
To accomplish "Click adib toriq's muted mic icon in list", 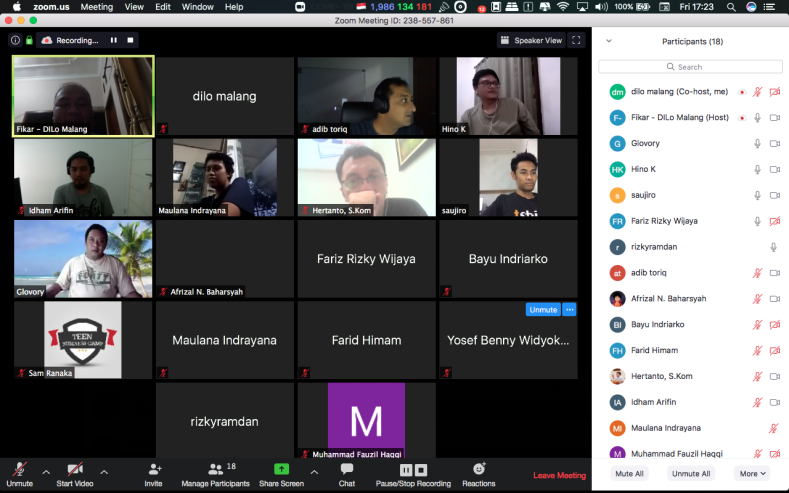I will click(x=757, y=273).
